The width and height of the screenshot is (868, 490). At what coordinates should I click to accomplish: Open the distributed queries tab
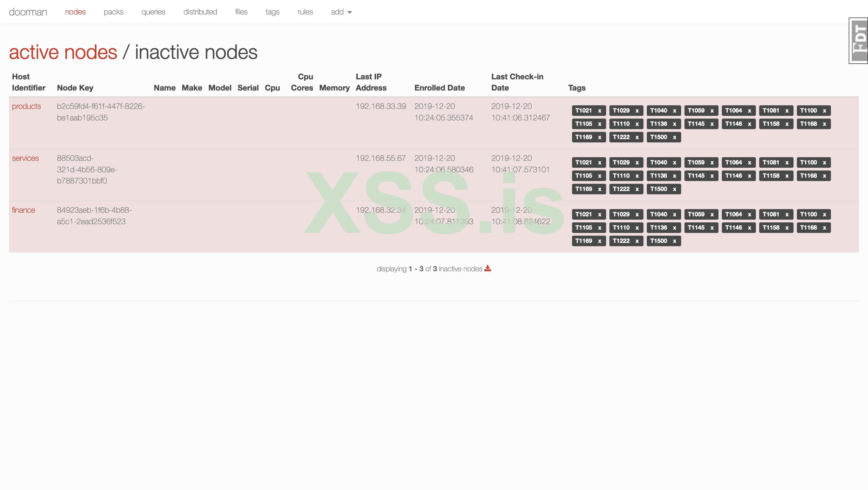[200, 12]
